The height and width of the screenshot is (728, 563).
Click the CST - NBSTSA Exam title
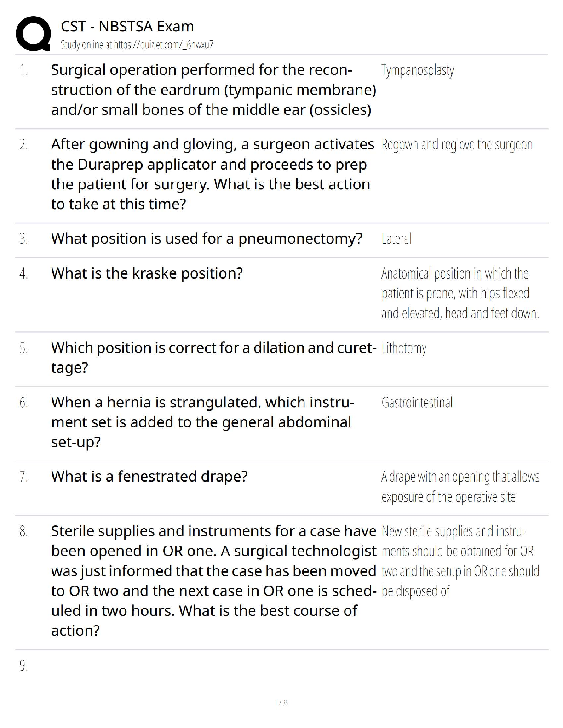[127, 26]
